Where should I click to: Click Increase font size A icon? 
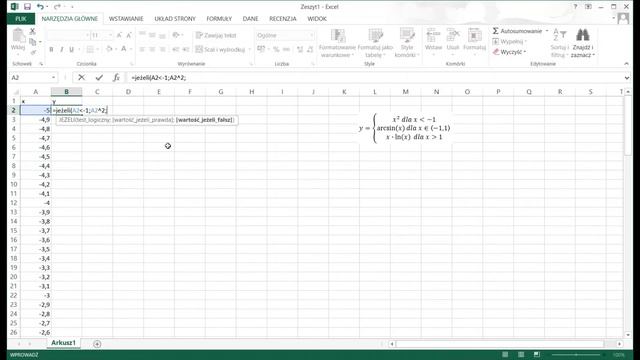(120, 36)
